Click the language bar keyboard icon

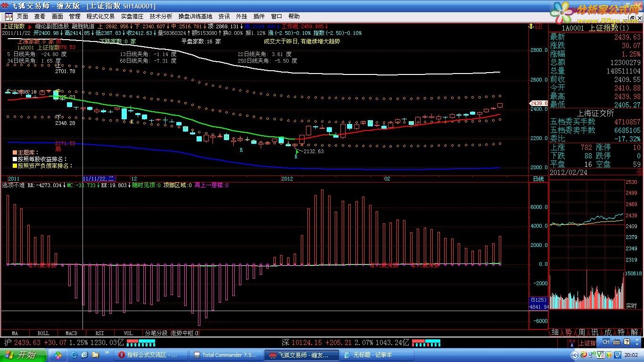[x=617, y=342]
